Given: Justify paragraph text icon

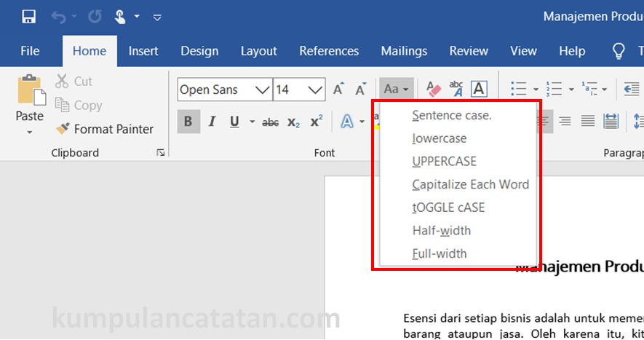Looking at the screenshot, I should pyautogui.click(x=588, y=122).
